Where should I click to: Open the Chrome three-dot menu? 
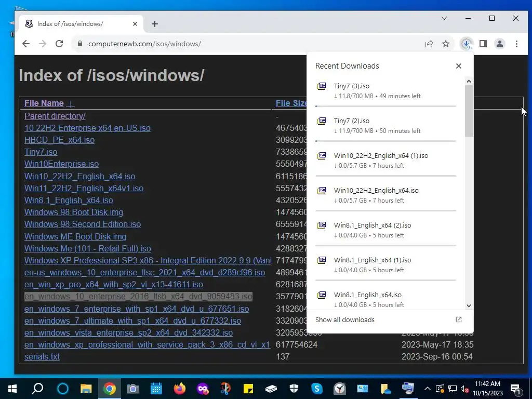click(x=516, y=44)
